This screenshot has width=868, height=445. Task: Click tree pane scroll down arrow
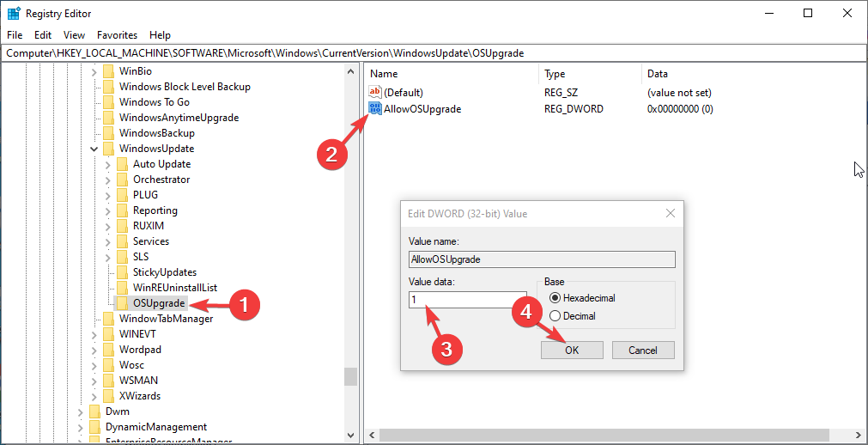click(350, 435)
